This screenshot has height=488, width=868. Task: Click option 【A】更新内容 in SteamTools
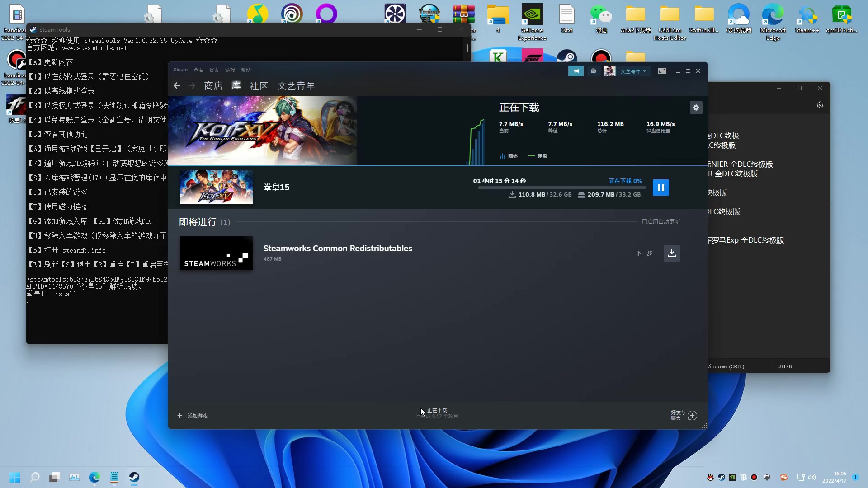click(x=51, y=62)
